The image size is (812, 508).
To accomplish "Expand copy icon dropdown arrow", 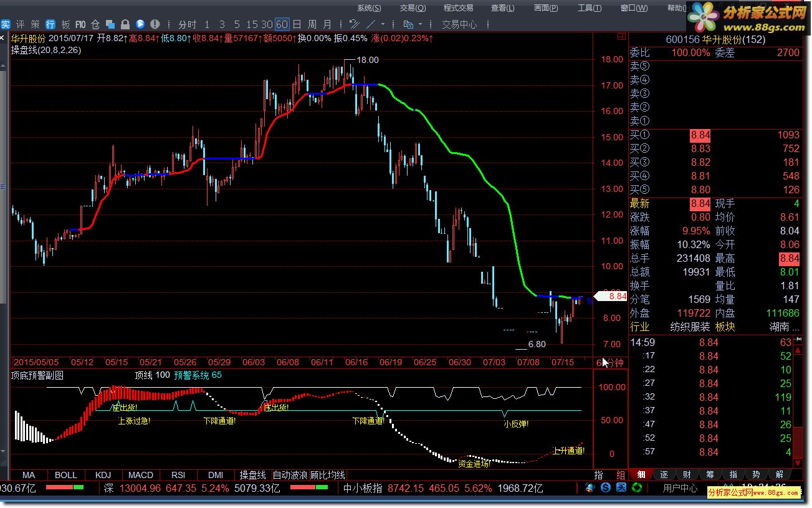I will tap(421, 24).
